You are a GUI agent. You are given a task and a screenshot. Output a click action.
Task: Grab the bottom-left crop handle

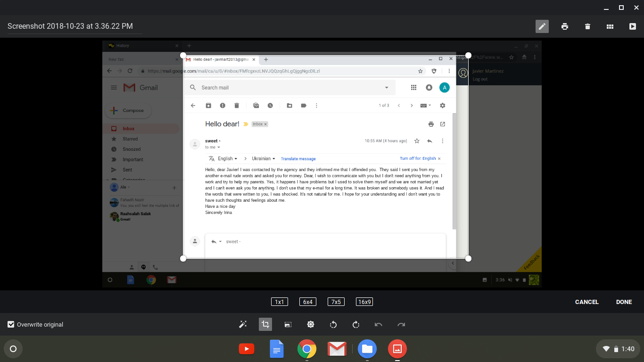click(x=183, y=258)
